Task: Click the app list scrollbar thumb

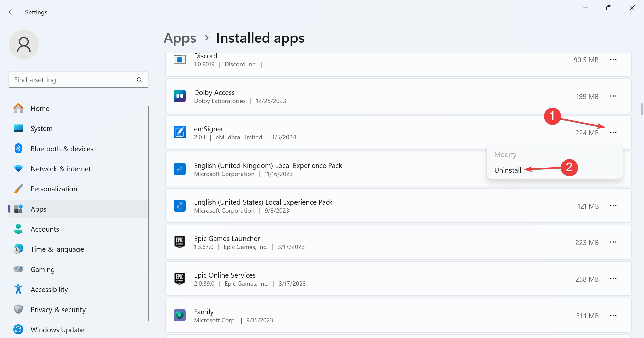Action: [642, 109]
